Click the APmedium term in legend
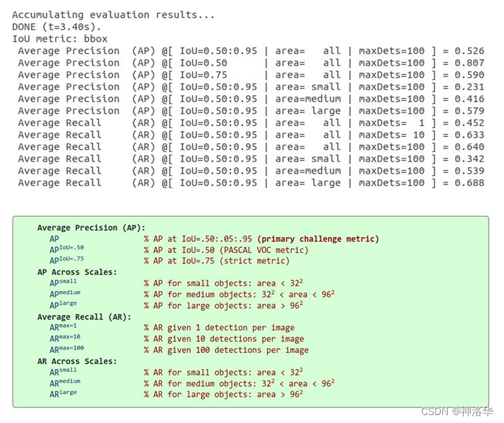This screenshot has height=423, width=504. tap(66, 294)
